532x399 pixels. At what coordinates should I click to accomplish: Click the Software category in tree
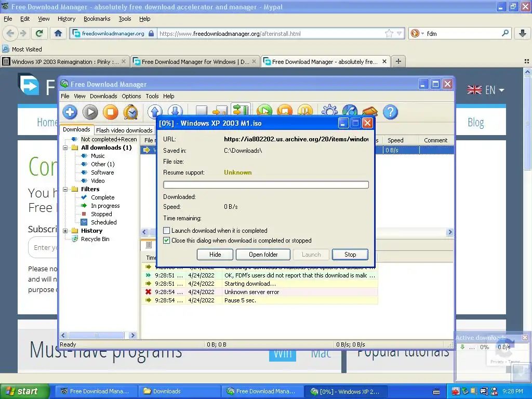tap(102, 172)
